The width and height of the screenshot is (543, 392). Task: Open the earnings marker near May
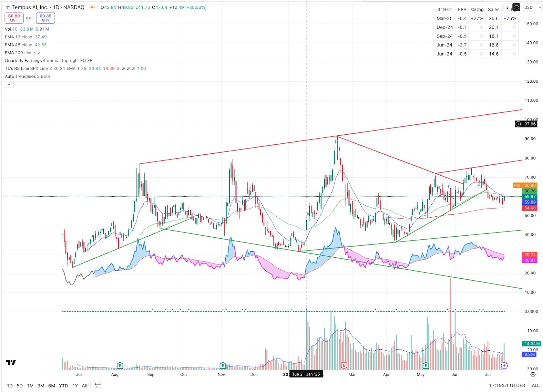[426, 366]
